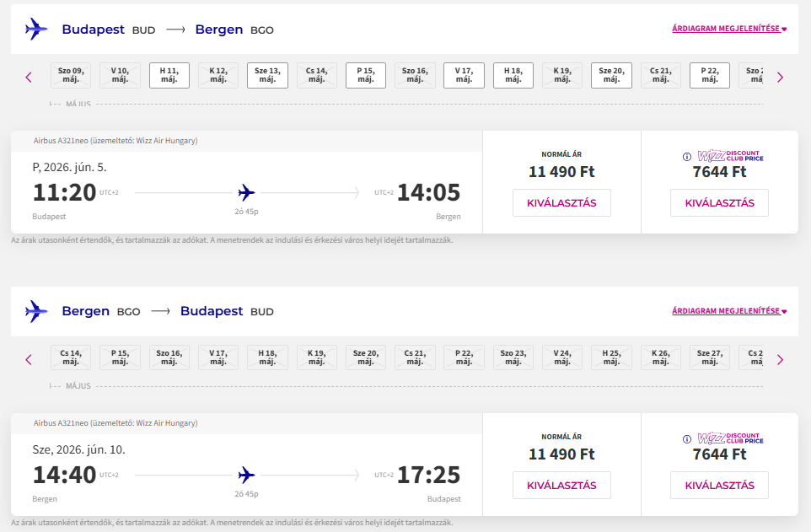Show later dates in the return date carousel
Viewport: 811px width, 532px height.
tap(780, 359)
